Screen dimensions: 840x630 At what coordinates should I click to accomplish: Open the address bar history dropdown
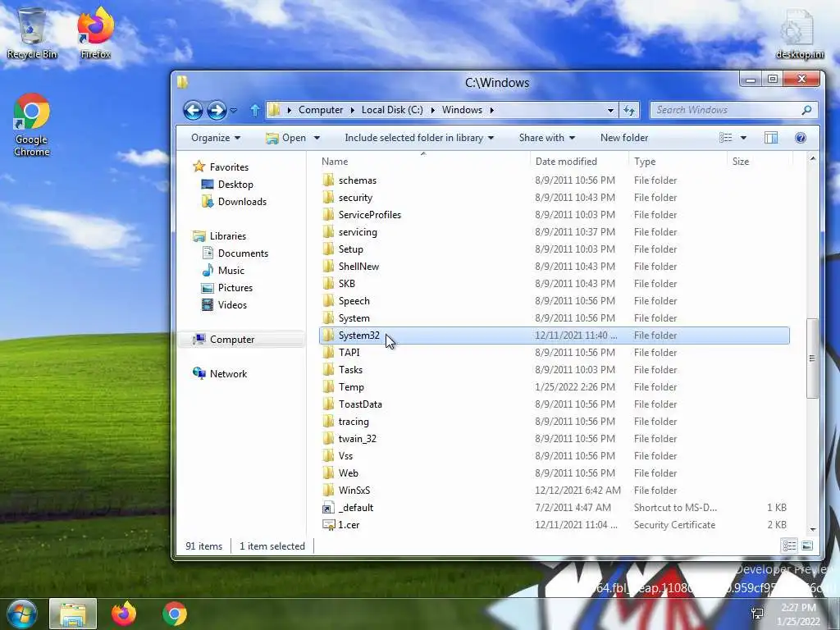[x=610, y=111]
